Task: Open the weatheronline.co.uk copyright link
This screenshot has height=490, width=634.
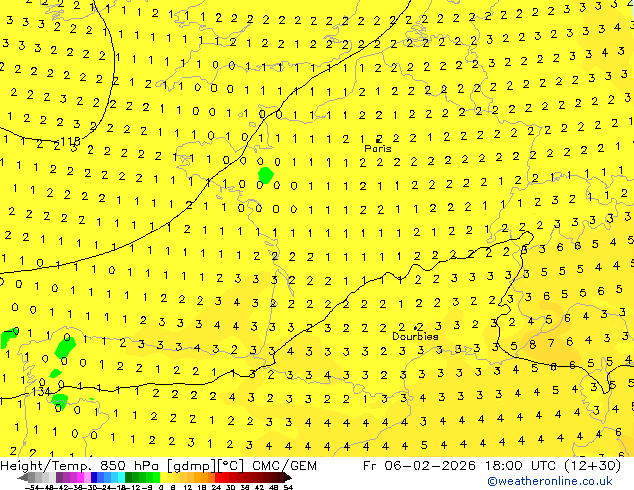Action: 549,481
